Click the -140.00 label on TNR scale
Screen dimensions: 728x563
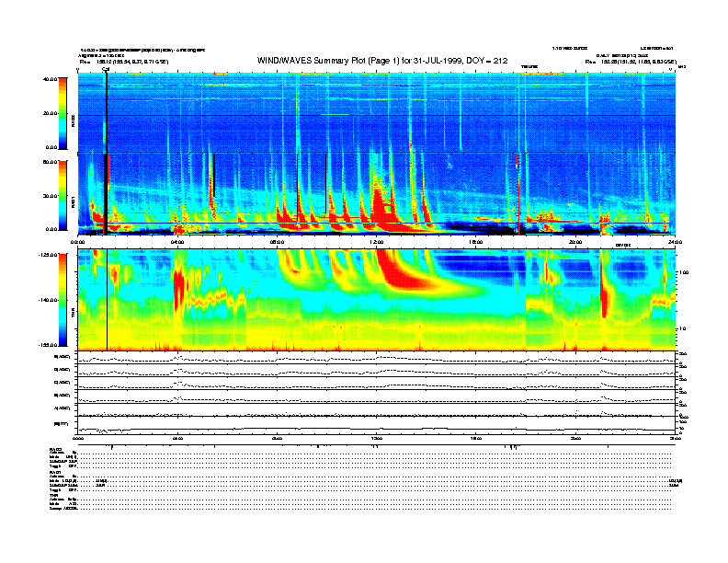tap(48, 300)
